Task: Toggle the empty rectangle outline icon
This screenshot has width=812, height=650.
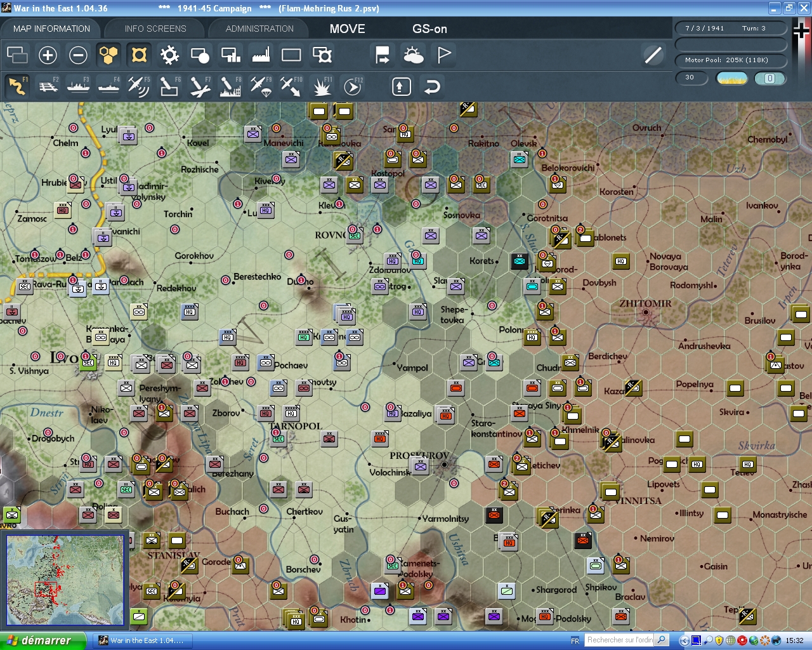Action: (x=291, y=55)
